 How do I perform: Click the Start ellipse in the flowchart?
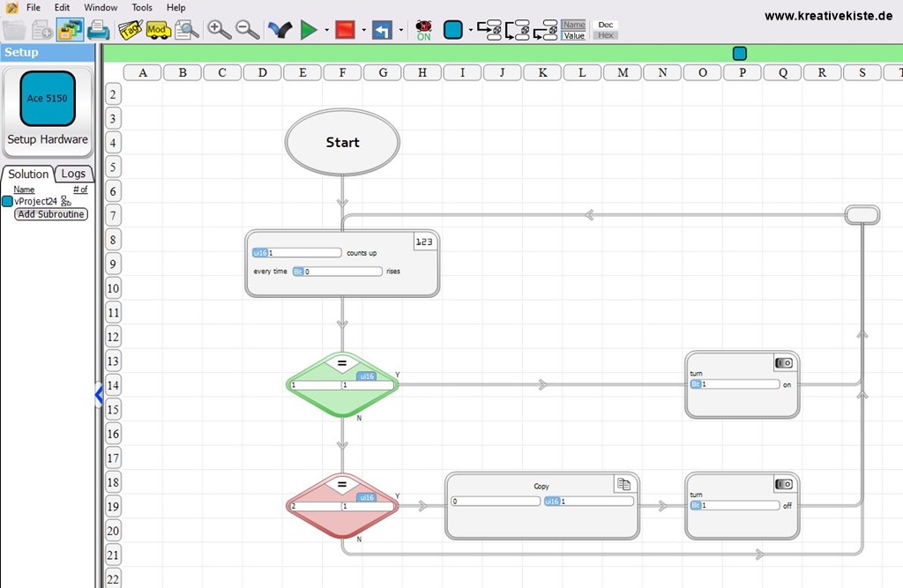[342, 141]
